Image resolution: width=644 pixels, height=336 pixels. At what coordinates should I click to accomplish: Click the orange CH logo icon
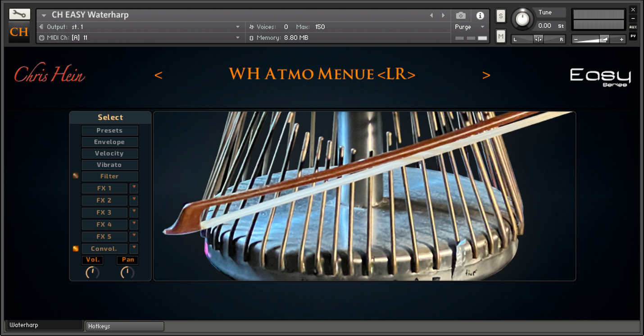[19, 32]
